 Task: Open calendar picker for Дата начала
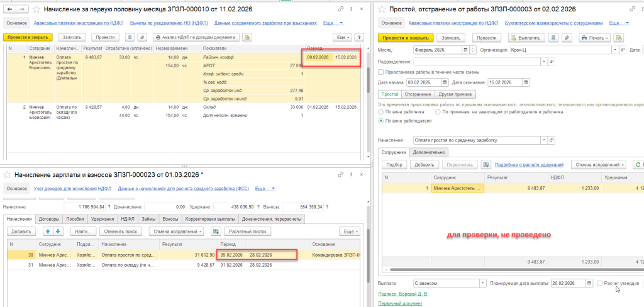pos(445,82)
